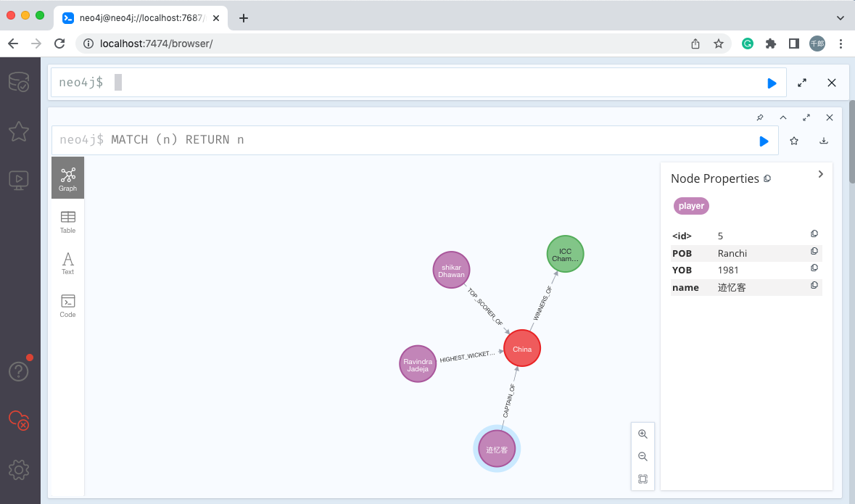Click the TOP_SCORER_OF relationship label
The height and width of the screenshot is (504, 855).
coord(485,307)
